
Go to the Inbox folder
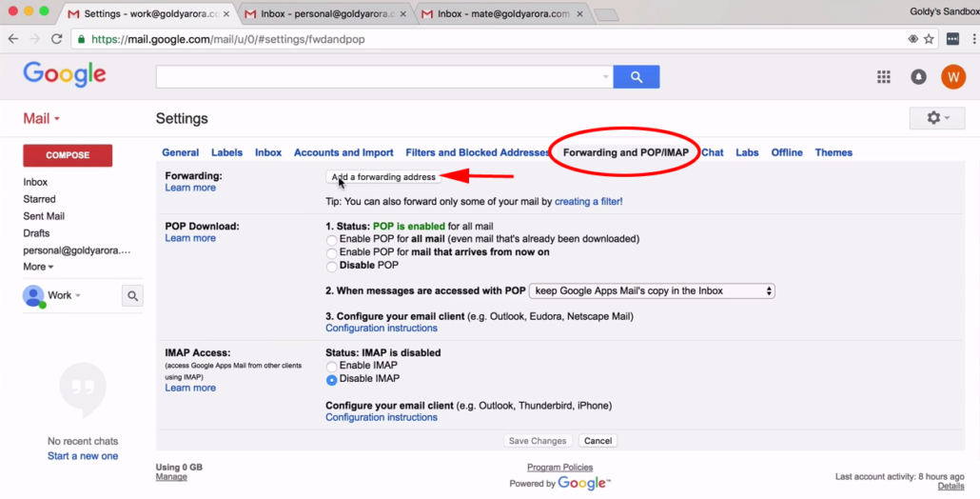(x=35, y=182)
